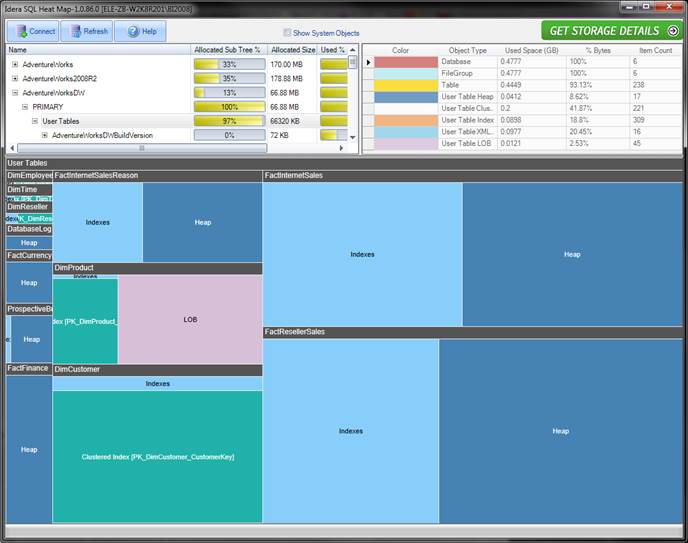Collapse the User Tables node
This screenshot has height=543, width=688.
pyautogui.click(x=35, y=121)
